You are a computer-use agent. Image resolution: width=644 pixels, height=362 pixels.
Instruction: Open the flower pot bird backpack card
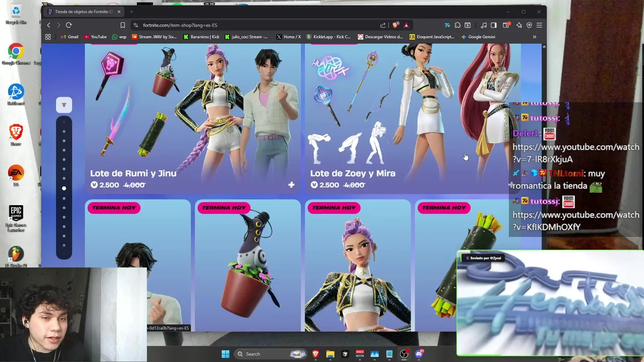pos(248,265)
